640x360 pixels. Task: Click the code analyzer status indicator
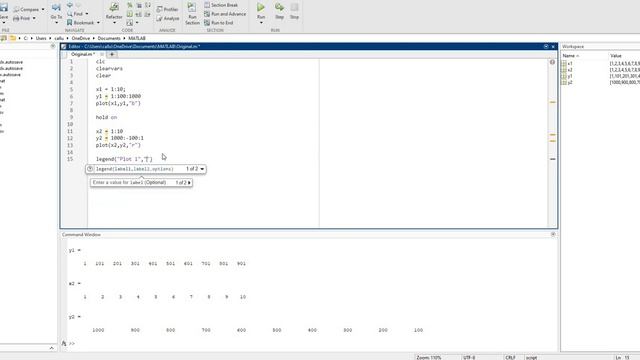click(552, 62)
